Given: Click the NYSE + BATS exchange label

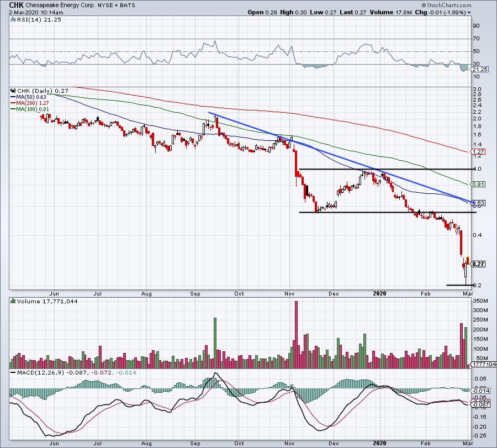Looking at the screenshot, I should click(116, 6).
